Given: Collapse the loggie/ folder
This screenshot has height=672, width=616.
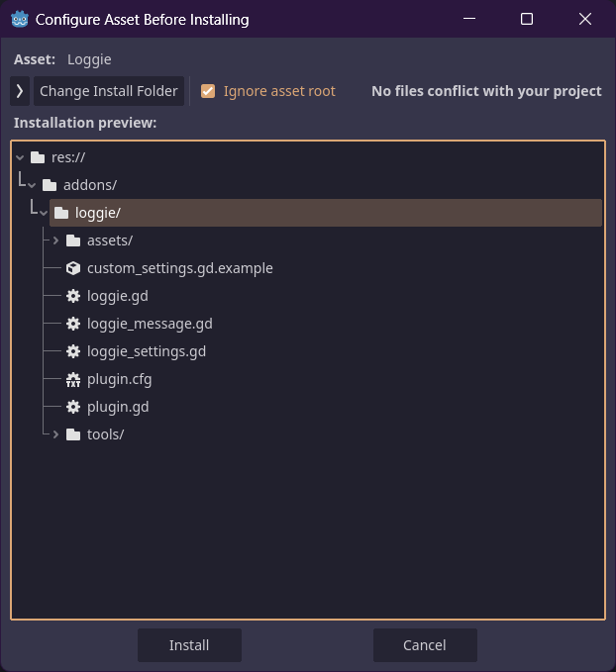Looking at the screenshot, I should [45, 213].
